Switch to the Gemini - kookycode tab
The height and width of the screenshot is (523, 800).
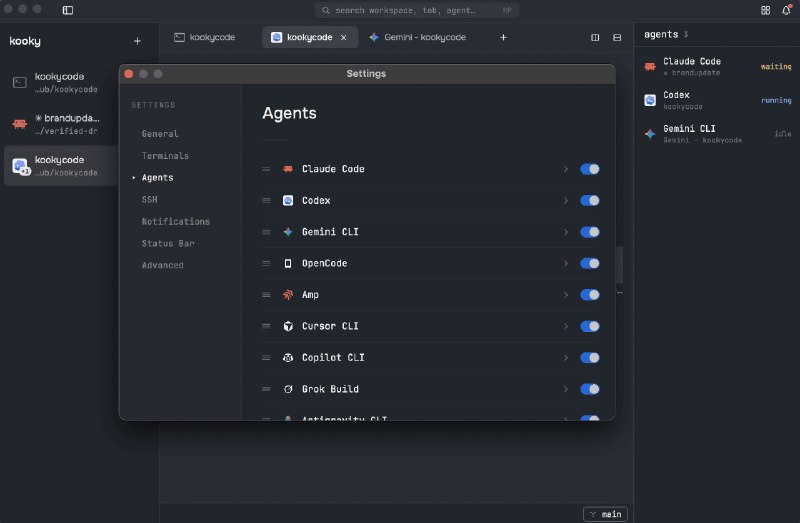pyautogui.click(x=418, y=37)
